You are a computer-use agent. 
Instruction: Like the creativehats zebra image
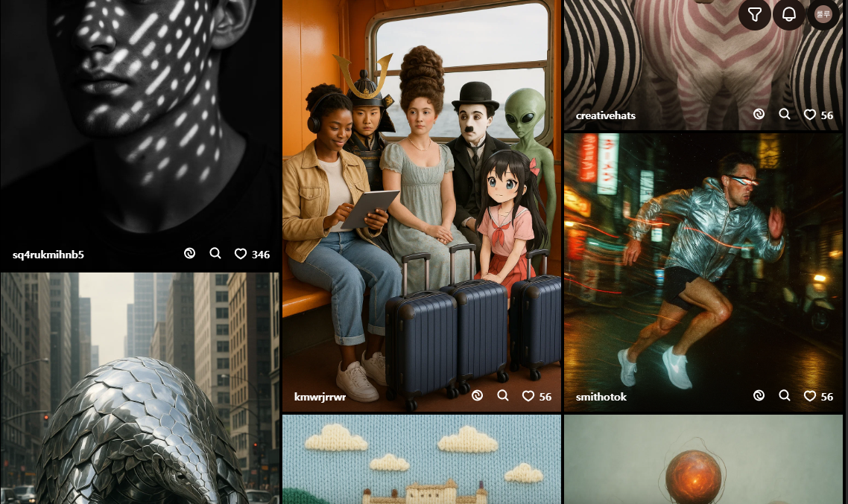tap(809, 115)
